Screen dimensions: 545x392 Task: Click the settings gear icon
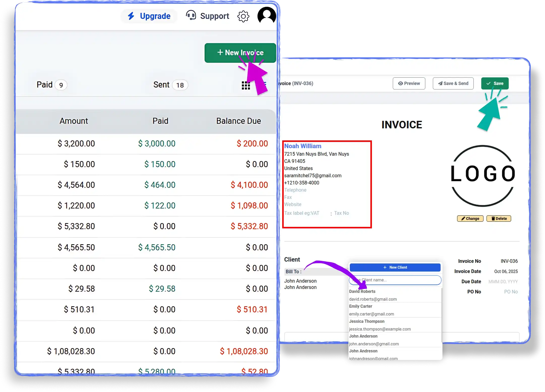[x=243, y=16]
